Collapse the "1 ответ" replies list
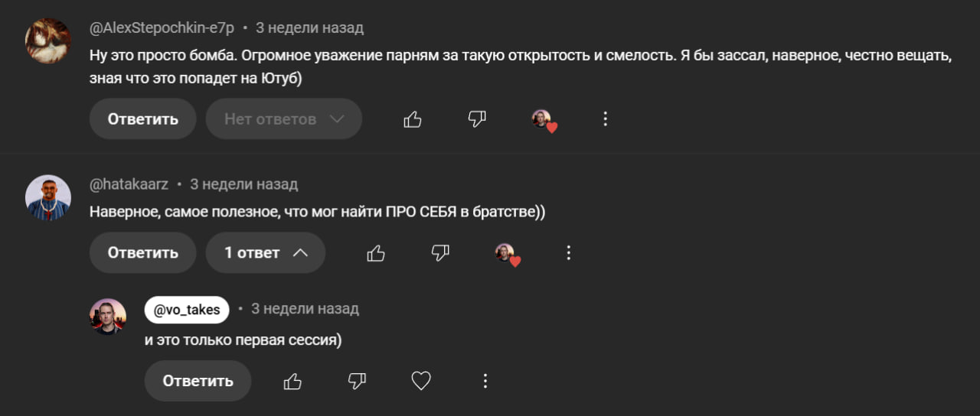The image size is (980, 416). click(x=265, y=253)
